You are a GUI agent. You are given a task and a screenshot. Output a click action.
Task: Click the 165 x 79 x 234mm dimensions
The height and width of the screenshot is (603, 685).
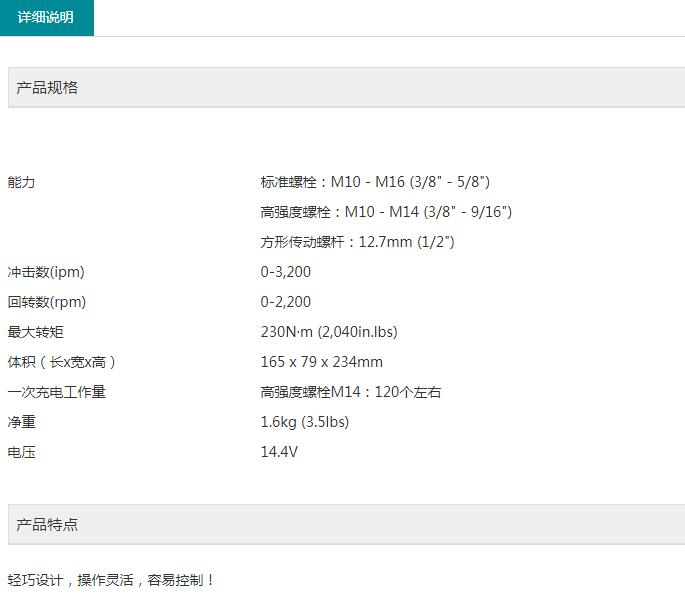coord(321,362)
